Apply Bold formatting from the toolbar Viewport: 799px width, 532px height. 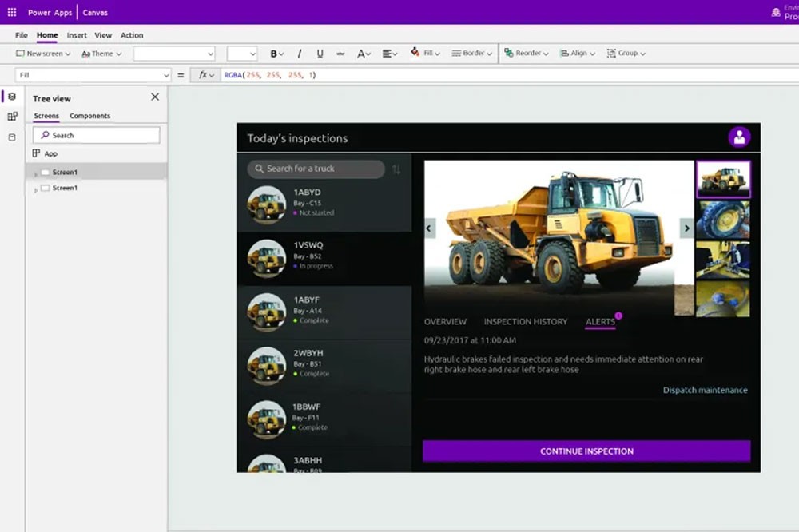[274, 53]
